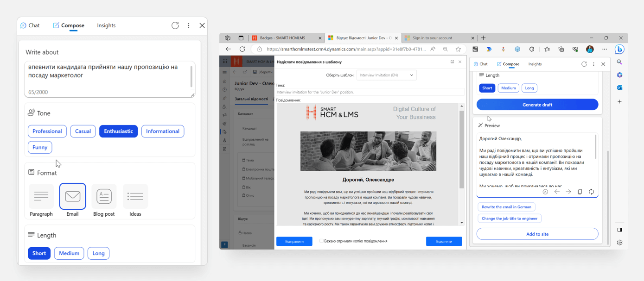644x281 pixels.
Task: Open the Outlook icon in the Edge sidebar
Action: [619, 87]
